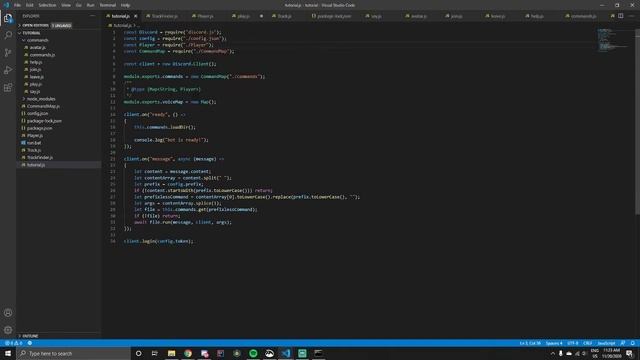Viewport: 640px width, 360px height.
Task: Open CommandMap.js in the explorer
Action: [x=43, y=106]
